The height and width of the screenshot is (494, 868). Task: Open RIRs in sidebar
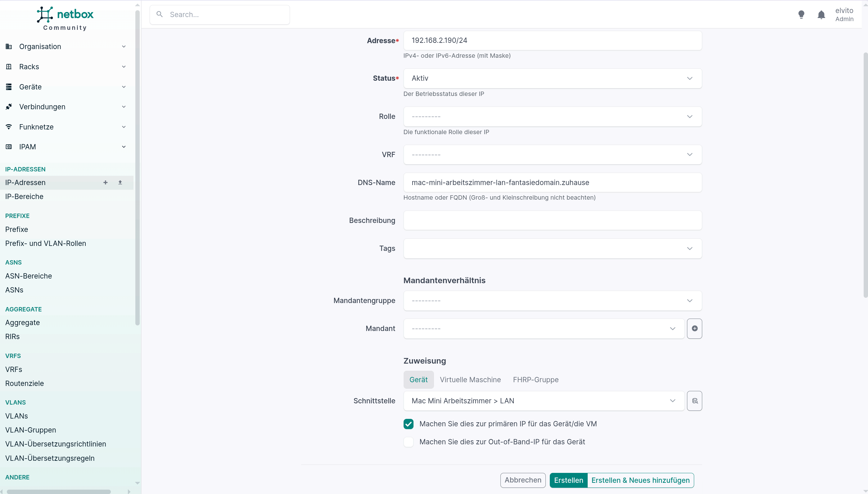click(x=12, y=336)
